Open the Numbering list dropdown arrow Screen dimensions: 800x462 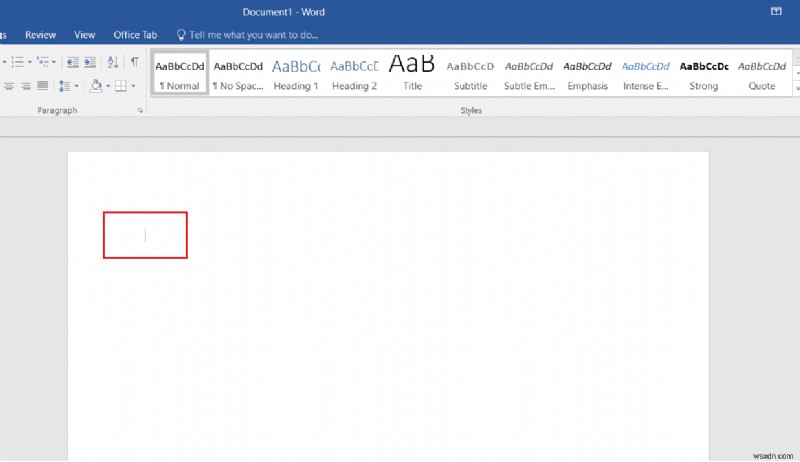pos(30,62)
